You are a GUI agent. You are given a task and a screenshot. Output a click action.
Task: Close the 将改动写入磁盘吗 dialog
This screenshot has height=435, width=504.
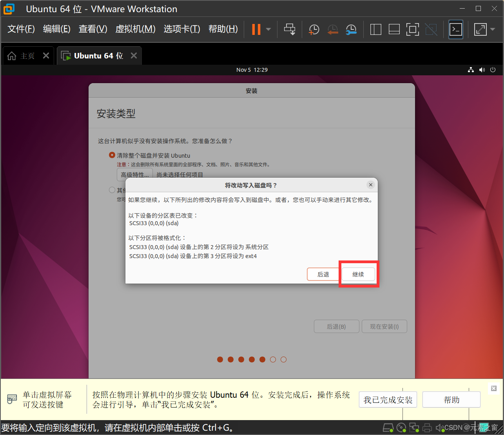pos(371,185)
